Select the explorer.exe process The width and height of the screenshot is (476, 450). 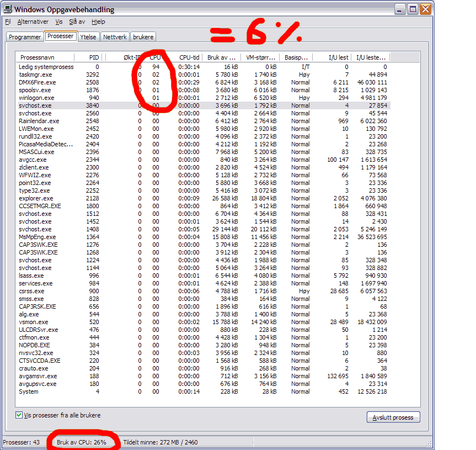[203, 198]
